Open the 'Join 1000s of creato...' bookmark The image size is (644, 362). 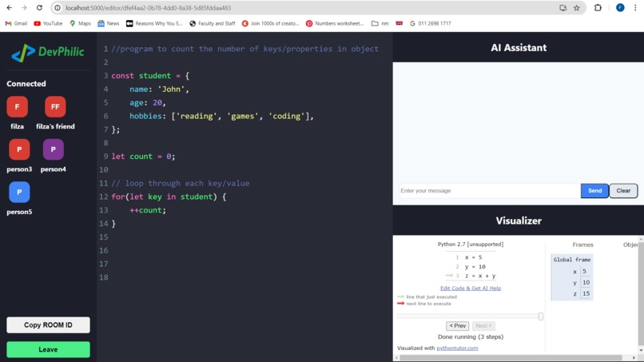click(271, 23)
